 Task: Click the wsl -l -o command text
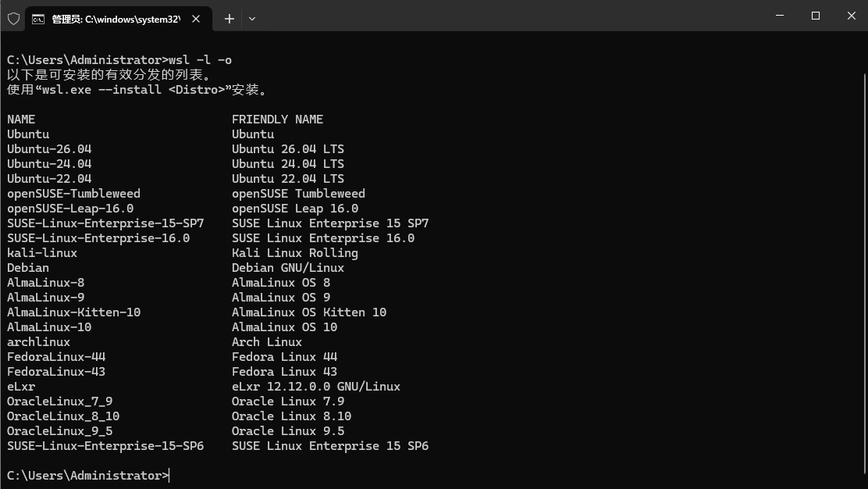pos(201,60)
